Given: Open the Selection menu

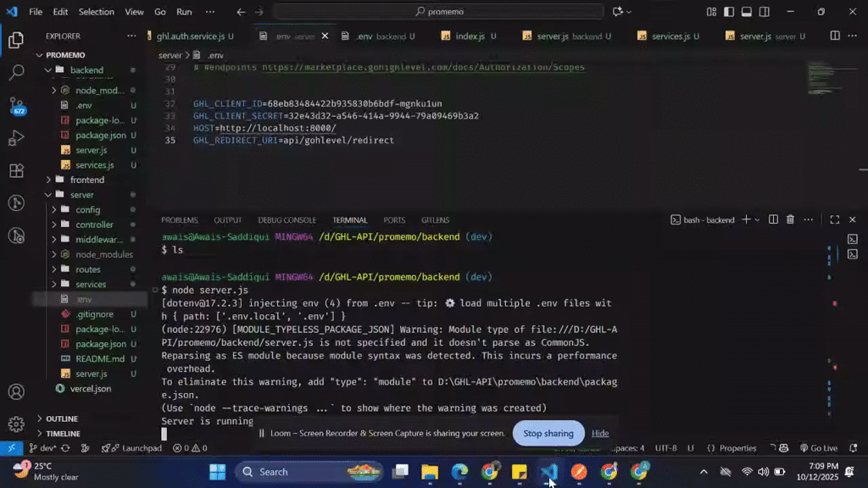Looking at the screenshot, I should point(97,12).
